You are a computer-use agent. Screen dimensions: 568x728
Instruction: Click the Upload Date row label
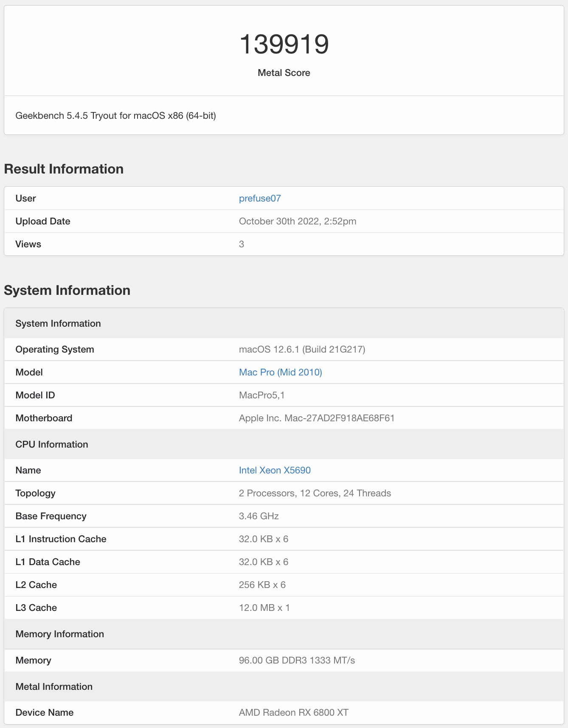click(43, 221)
